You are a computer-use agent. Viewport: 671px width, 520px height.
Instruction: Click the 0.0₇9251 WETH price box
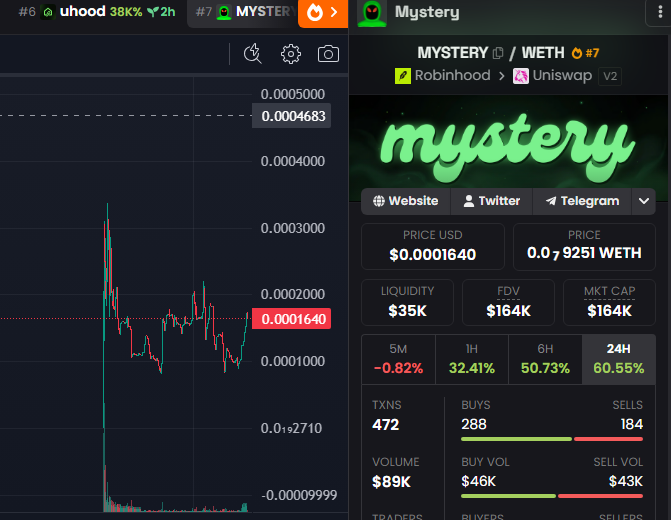point(584,247)
